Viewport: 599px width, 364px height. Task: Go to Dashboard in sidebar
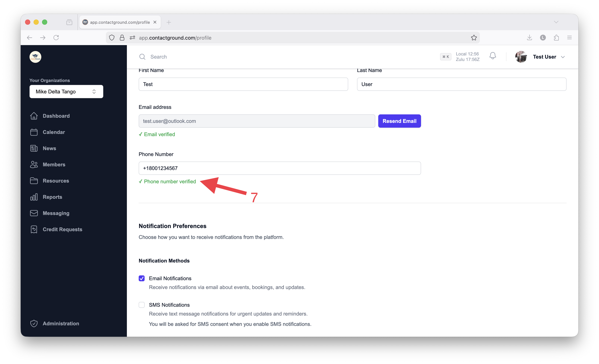tap(56, 116)
